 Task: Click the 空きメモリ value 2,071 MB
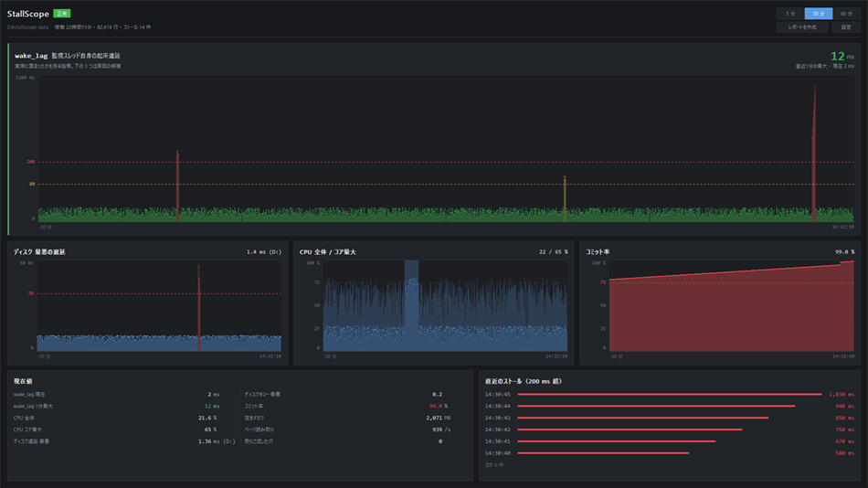(439, 418)
